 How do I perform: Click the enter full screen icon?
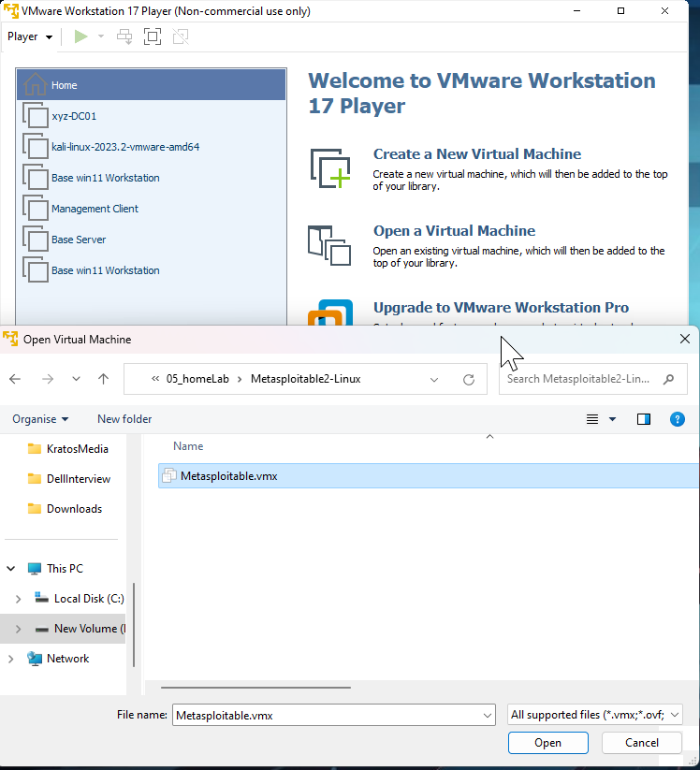[153, 36]
